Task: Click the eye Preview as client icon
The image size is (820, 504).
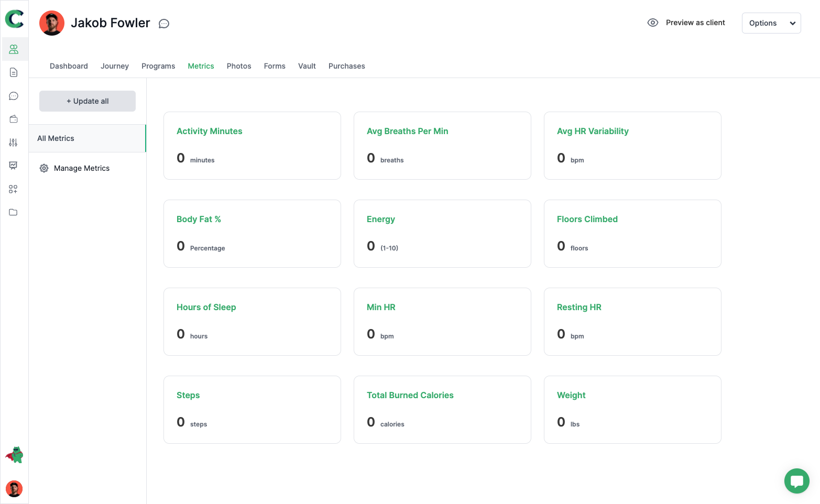Action: [653, 23]
